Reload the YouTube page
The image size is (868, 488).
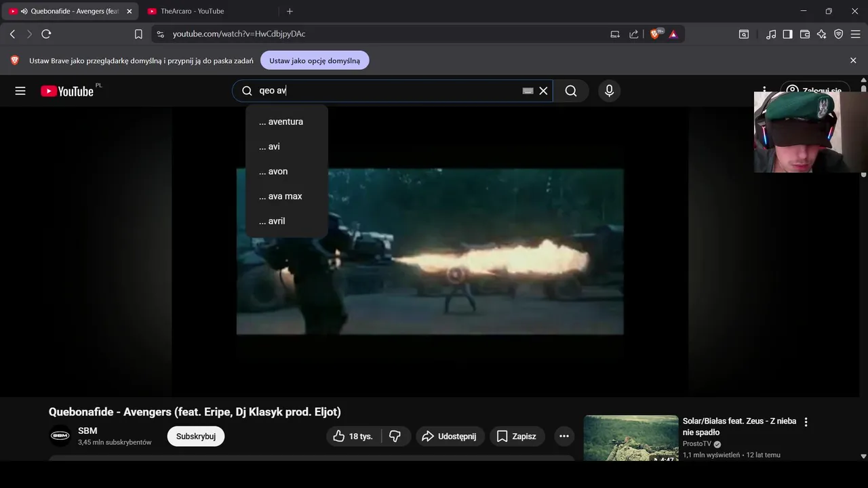click(x=46, y=34)
